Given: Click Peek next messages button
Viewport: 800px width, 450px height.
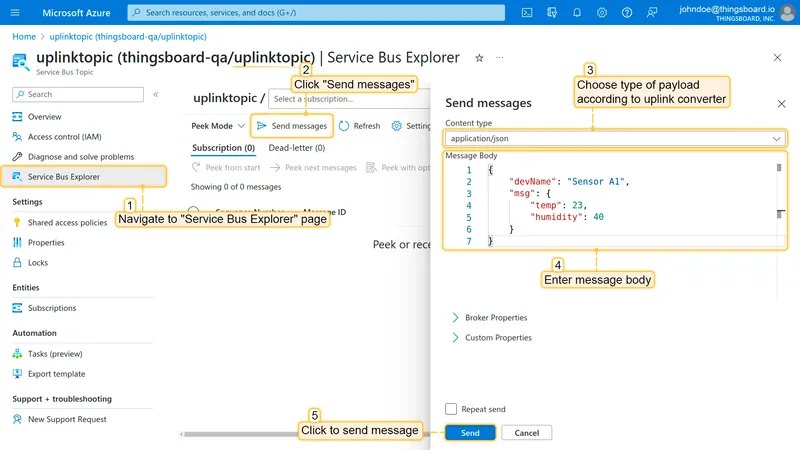Looking at the screenshot, I should (x=313, y=167).
